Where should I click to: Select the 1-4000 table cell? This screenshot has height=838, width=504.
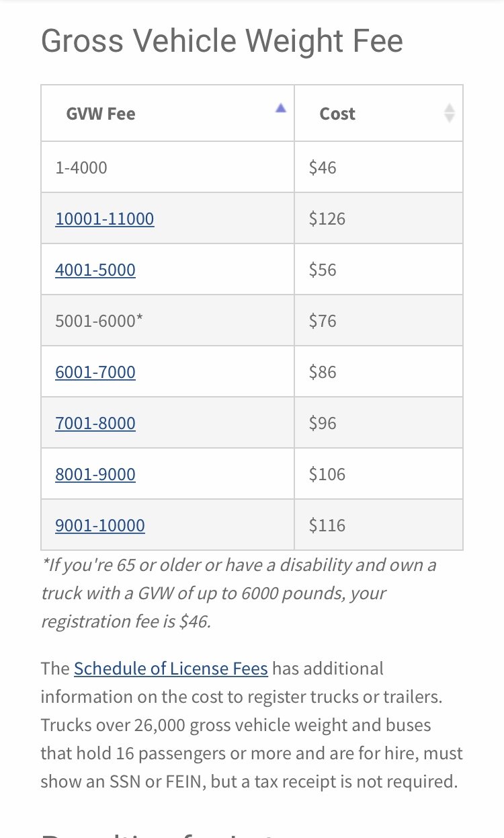click(167, 167)
